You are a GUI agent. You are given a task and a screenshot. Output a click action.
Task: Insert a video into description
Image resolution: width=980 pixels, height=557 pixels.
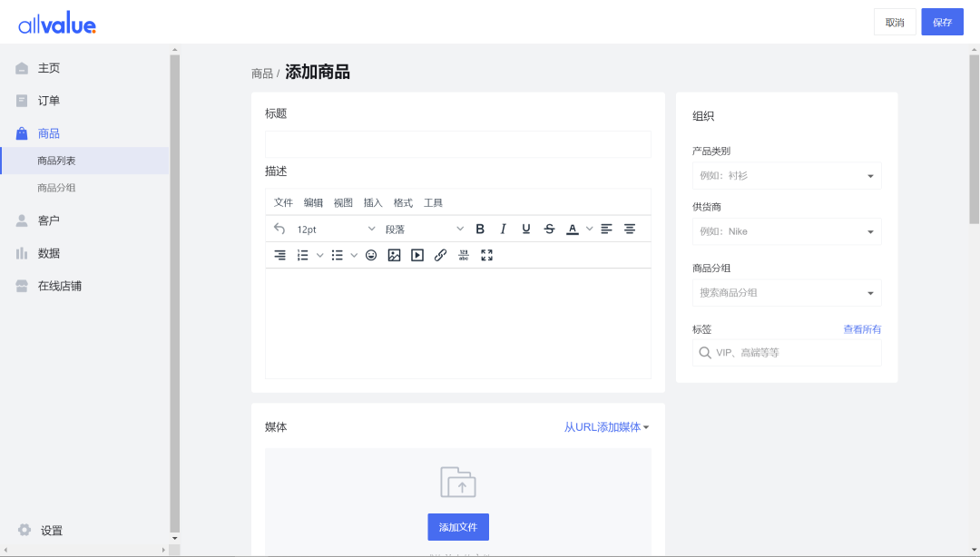(417, 255)
